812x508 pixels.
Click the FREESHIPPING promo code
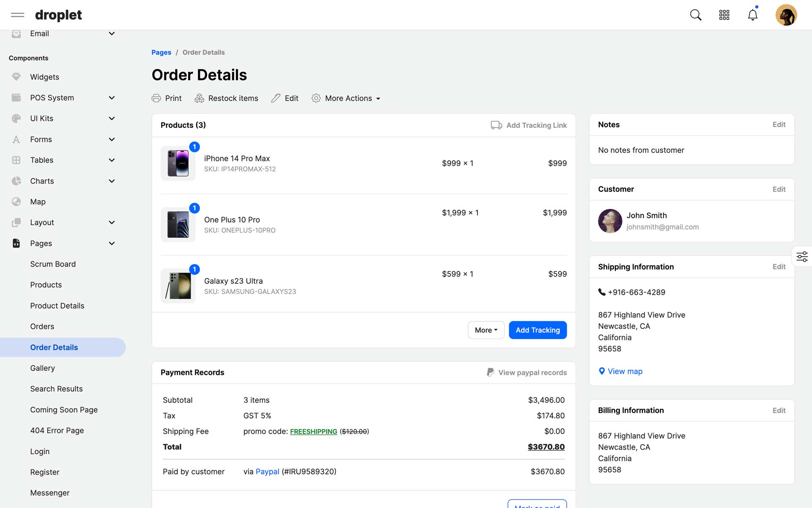coord(313,431)
